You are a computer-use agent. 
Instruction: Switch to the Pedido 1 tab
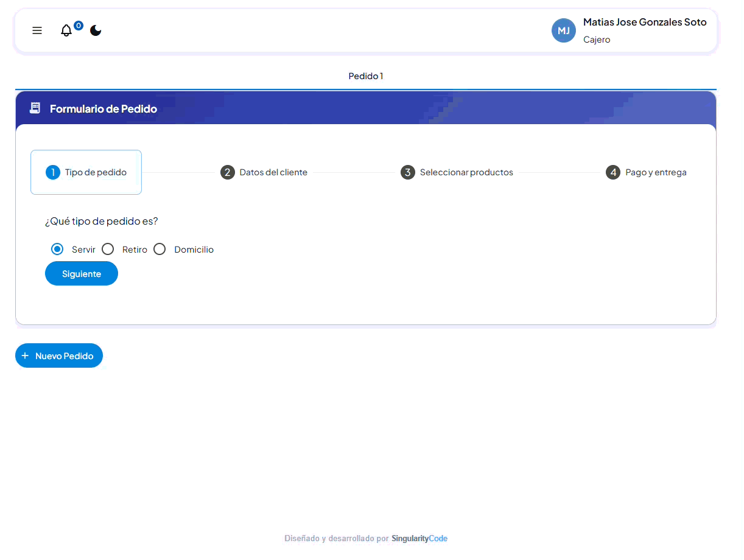pyautogui.click(x=366, y=76)
